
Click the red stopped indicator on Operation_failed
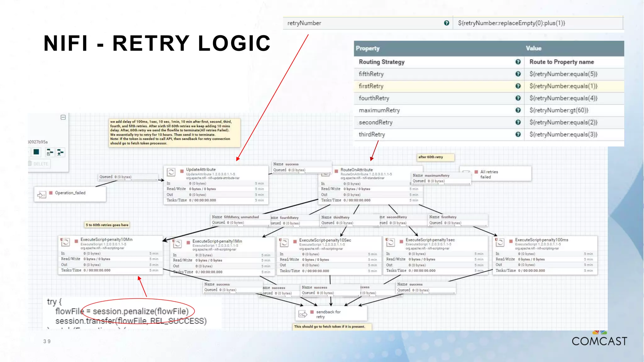51,193
